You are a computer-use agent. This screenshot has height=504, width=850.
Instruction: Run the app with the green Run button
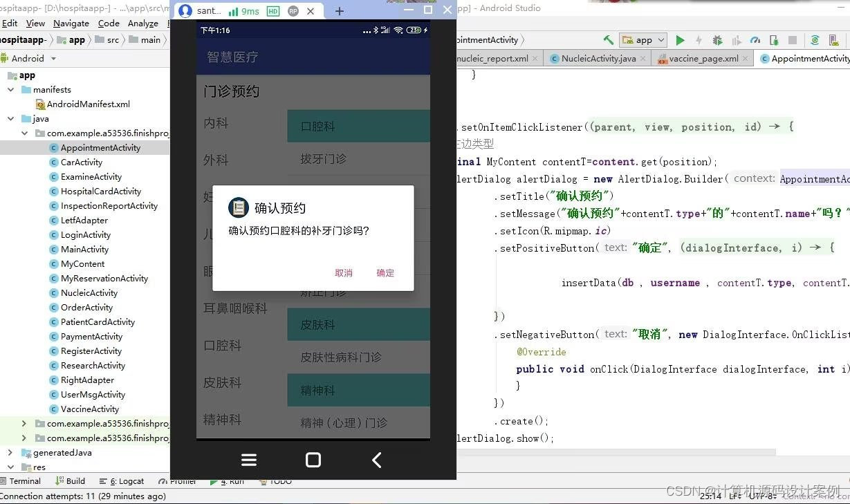pyautogui.click(x=681, y=39)
